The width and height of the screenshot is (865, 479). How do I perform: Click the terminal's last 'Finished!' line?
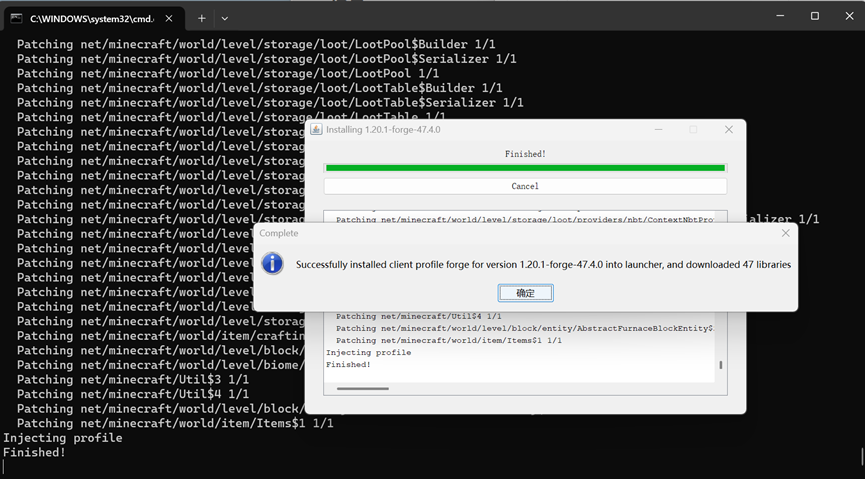34,453
